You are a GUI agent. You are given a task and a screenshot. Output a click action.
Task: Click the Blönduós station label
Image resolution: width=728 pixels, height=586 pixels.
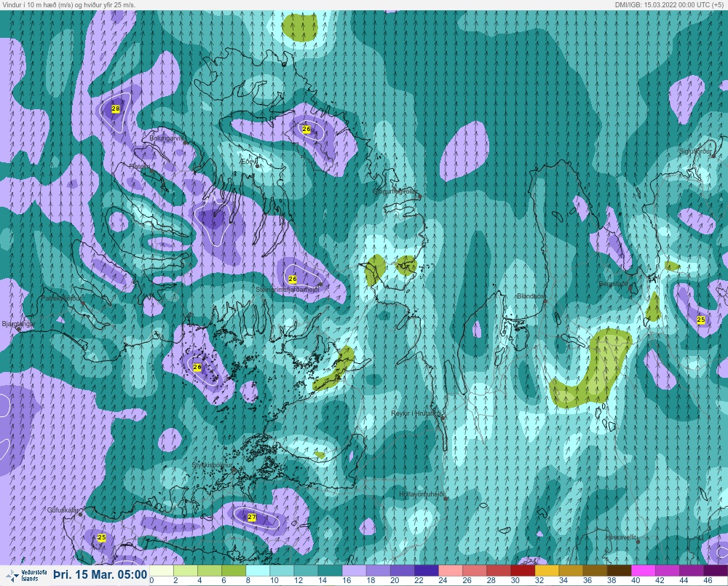tap(531, 296)
